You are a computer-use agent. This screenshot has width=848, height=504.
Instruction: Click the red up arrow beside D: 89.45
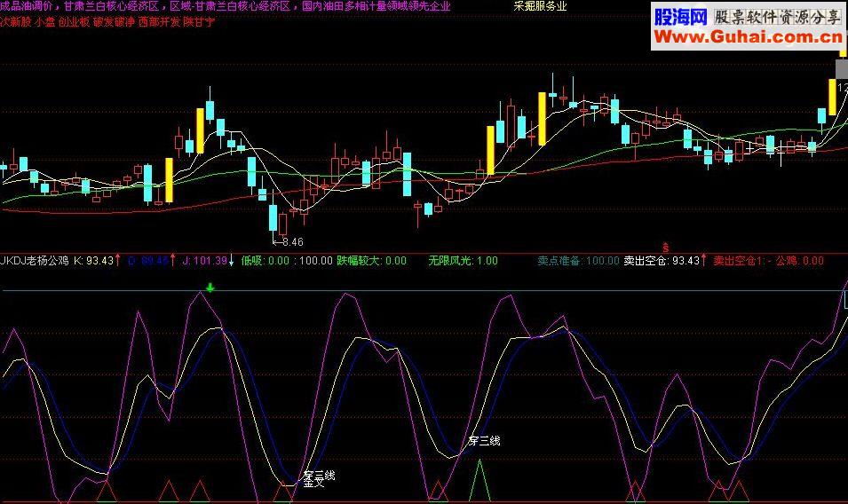(x=173, y=260)
